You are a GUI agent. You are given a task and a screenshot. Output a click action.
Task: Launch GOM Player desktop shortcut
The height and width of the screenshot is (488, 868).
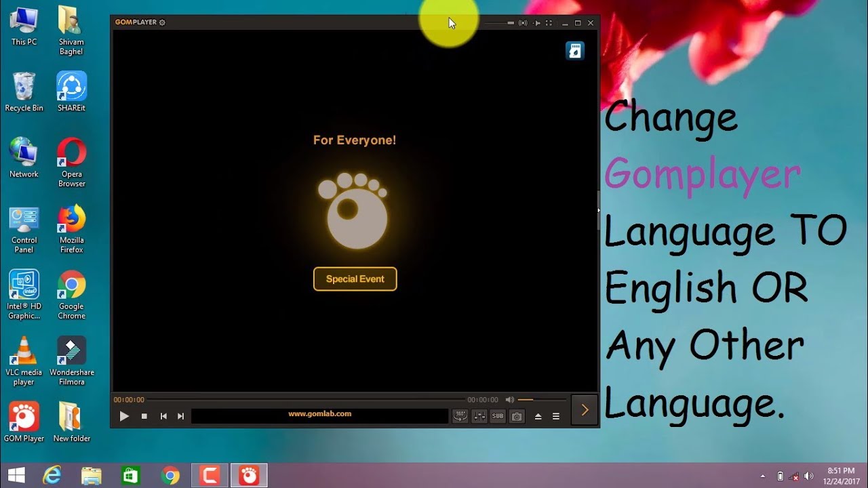coord(24,422)
